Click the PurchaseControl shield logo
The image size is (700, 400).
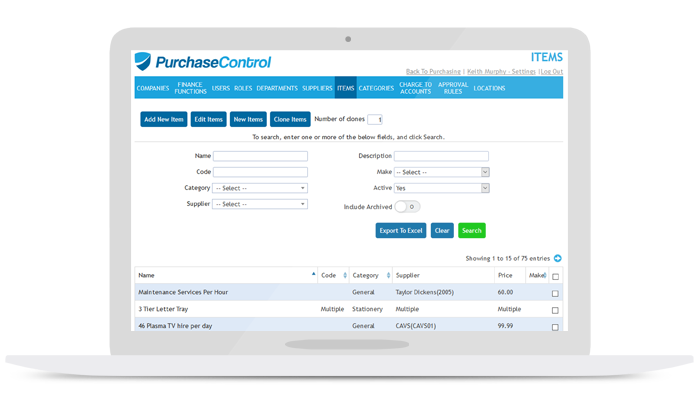pos(143,62)
